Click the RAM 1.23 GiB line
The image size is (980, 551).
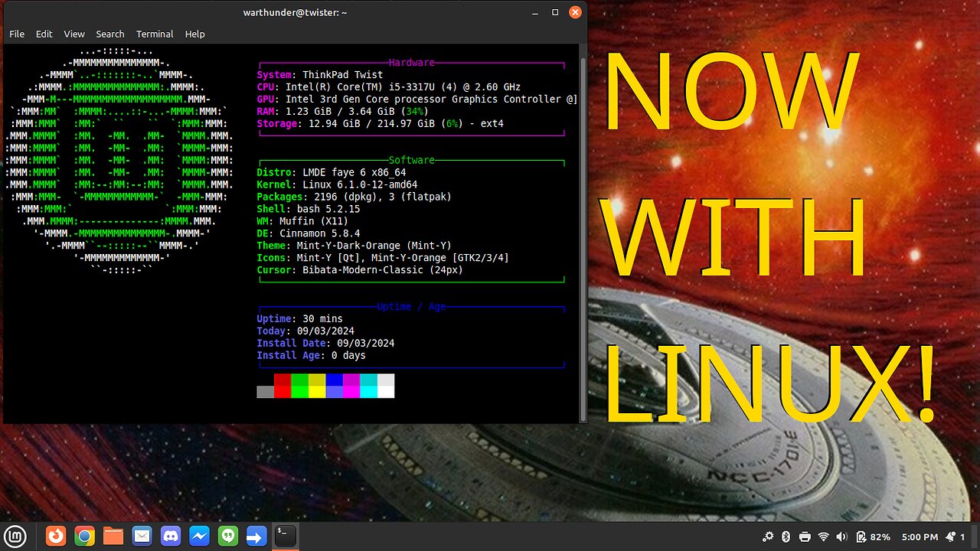[342, 112]
